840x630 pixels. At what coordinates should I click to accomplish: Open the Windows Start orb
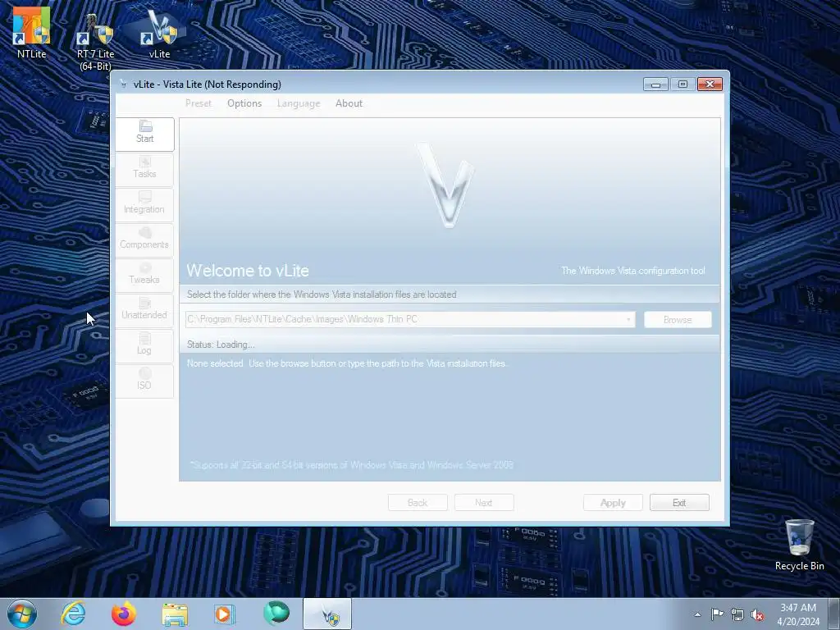(x=22, y=614)
